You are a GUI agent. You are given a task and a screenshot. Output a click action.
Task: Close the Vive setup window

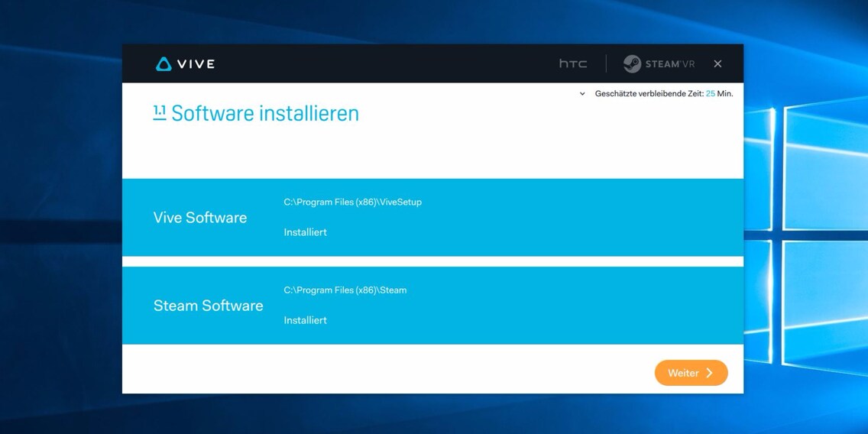tap(717, 63)
